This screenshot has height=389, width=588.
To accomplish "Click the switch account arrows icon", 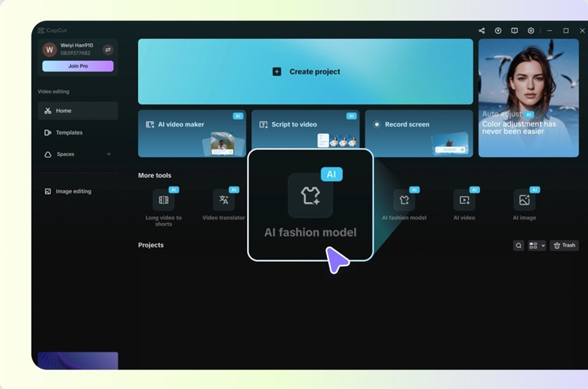I will tap(108, 50).
